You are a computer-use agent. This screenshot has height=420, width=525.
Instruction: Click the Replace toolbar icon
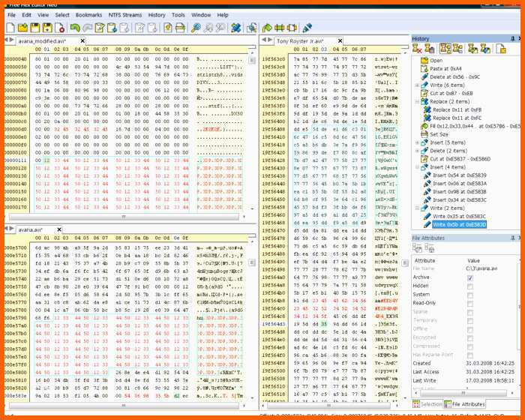pos(236,28)
